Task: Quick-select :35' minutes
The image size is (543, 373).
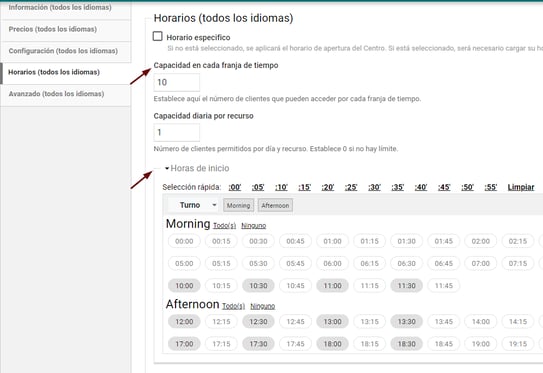Action: 398,187
